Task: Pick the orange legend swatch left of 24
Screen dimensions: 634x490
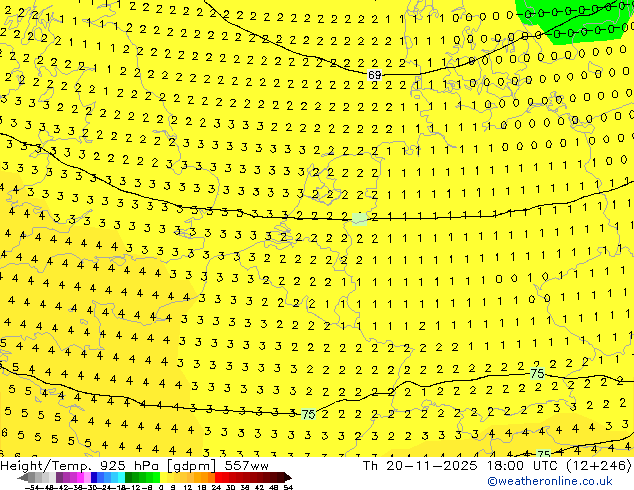Action: tap(211, 477)
